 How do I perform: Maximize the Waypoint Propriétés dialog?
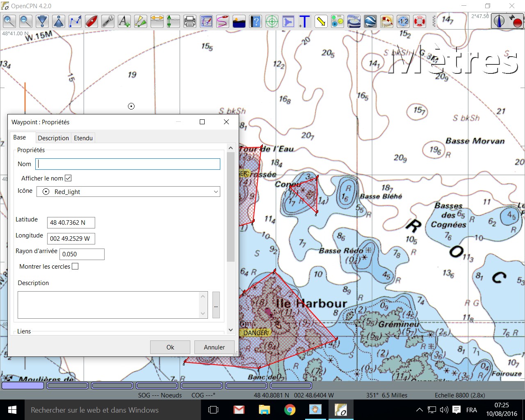coord(202,122)
